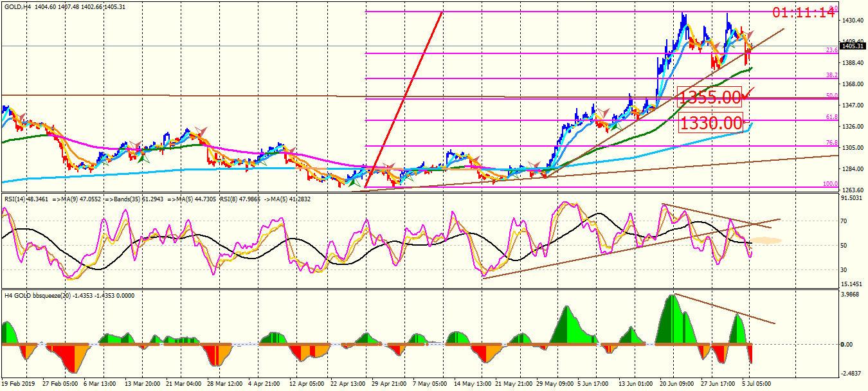Image resolution: width=868 pixels, height=391 pixels.
Task: Select the 1330.00 red price label
Action: [x=710, y=123]
